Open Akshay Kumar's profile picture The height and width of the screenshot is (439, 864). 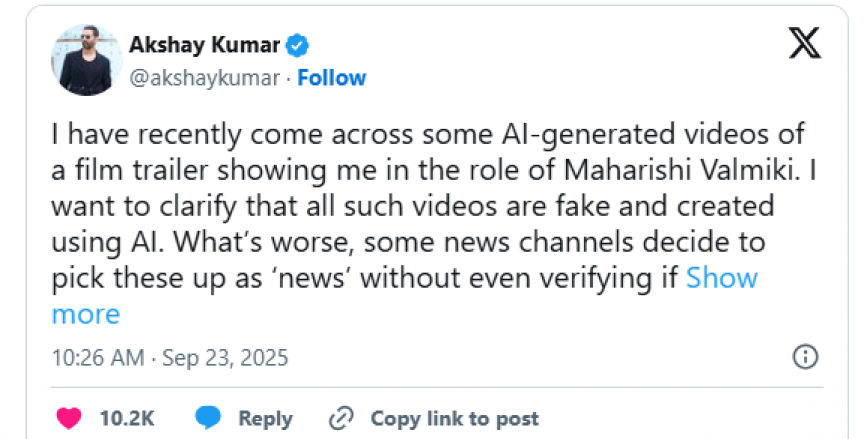pos(85,60)
